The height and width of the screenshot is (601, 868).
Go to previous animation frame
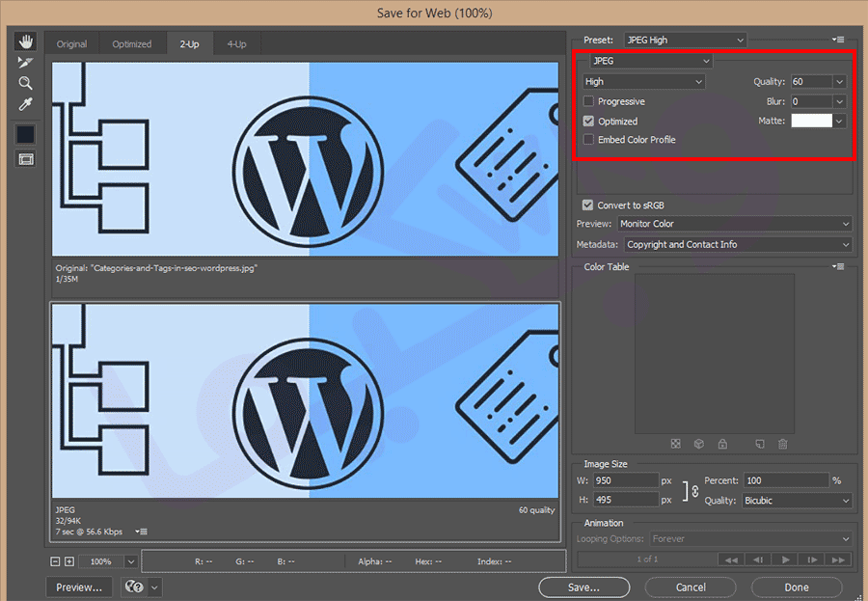pos(758,560)
